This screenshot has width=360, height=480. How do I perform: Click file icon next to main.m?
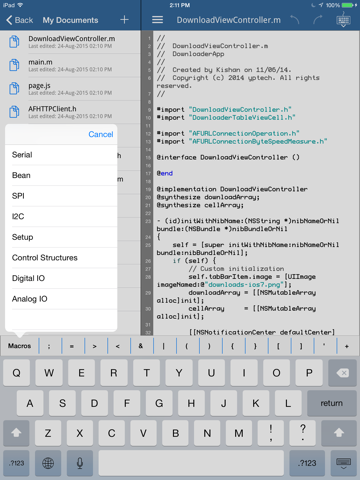tap(14, 65)
